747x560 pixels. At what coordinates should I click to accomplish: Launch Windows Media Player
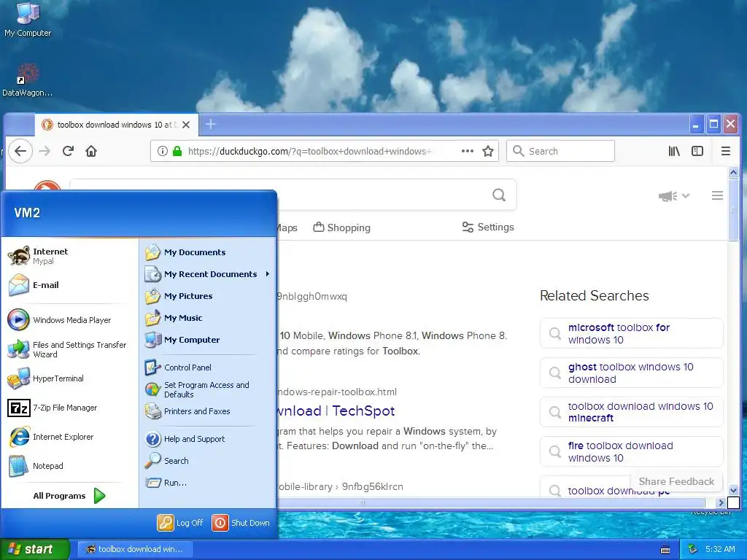tap(69, 320)
